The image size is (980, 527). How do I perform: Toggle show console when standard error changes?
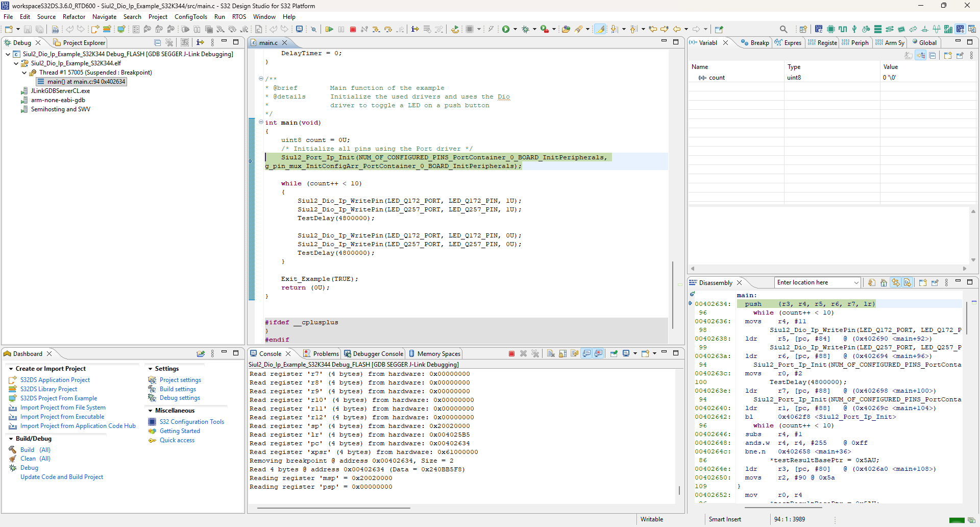(x=598, y=353)
